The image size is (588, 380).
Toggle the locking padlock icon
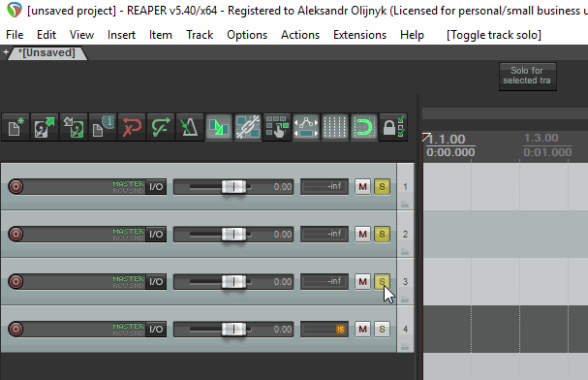click(393, 127)
